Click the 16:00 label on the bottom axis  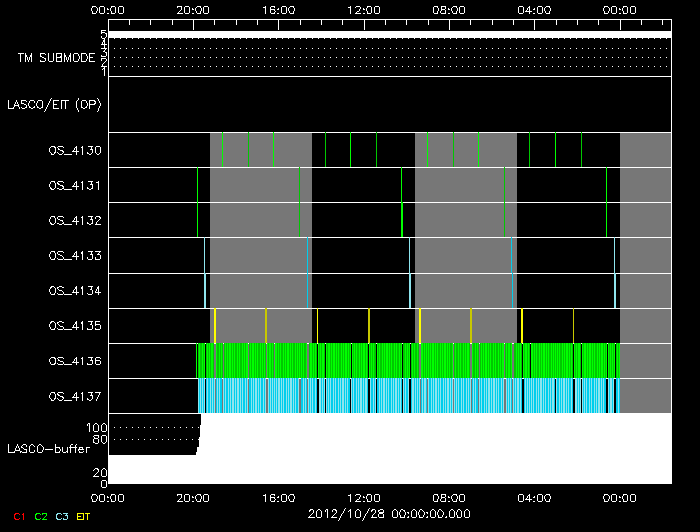pyautogui.click(x=279, y=498)
